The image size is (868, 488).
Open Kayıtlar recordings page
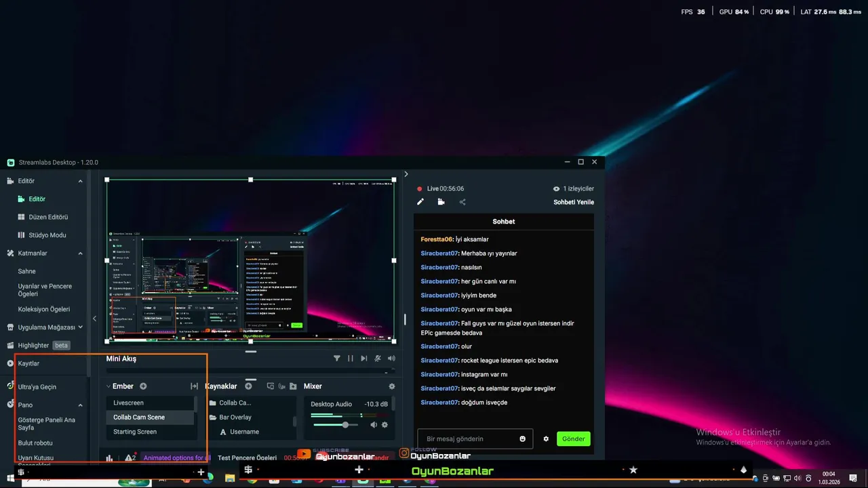pyautogui.click(x=28, y=363)
